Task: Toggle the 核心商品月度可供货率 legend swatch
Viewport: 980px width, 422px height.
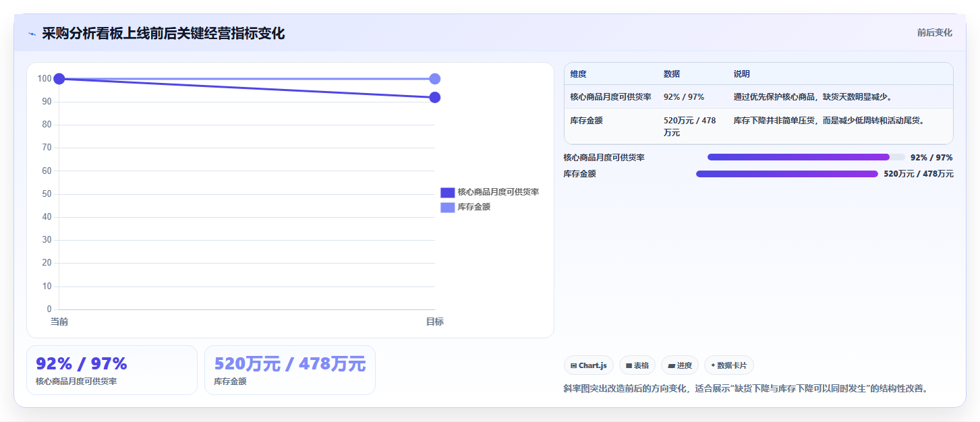Action: coord(448,193)
